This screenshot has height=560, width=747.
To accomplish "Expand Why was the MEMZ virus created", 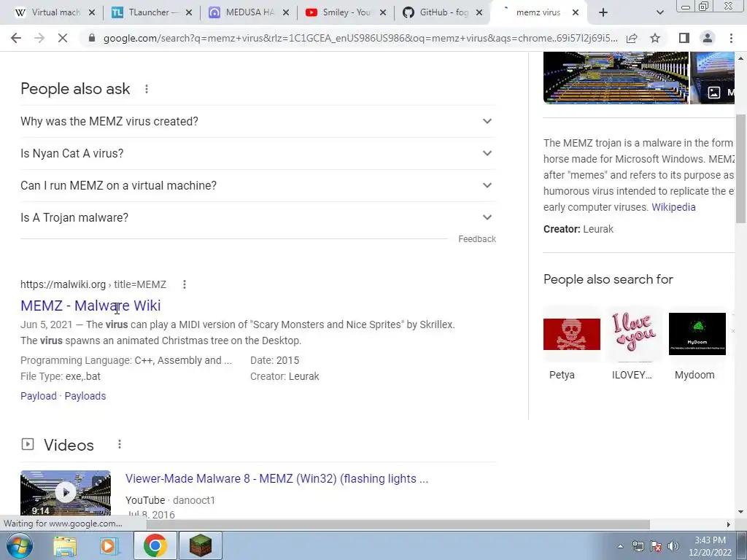I will tap(258, 122).
